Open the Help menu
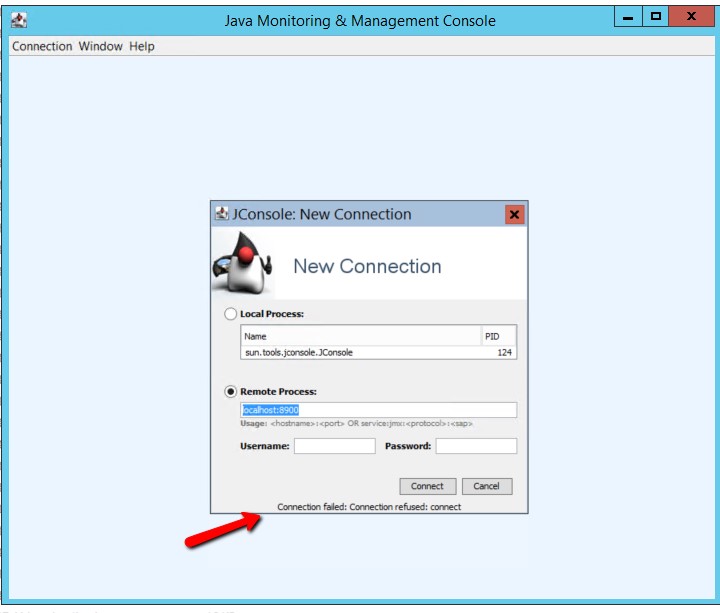Viewport: 720px width, 613px height. pos(141,46)
